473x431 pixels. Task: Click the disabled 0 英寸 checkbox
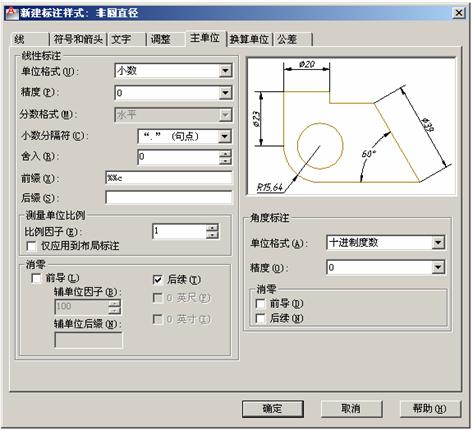[158, 319]
